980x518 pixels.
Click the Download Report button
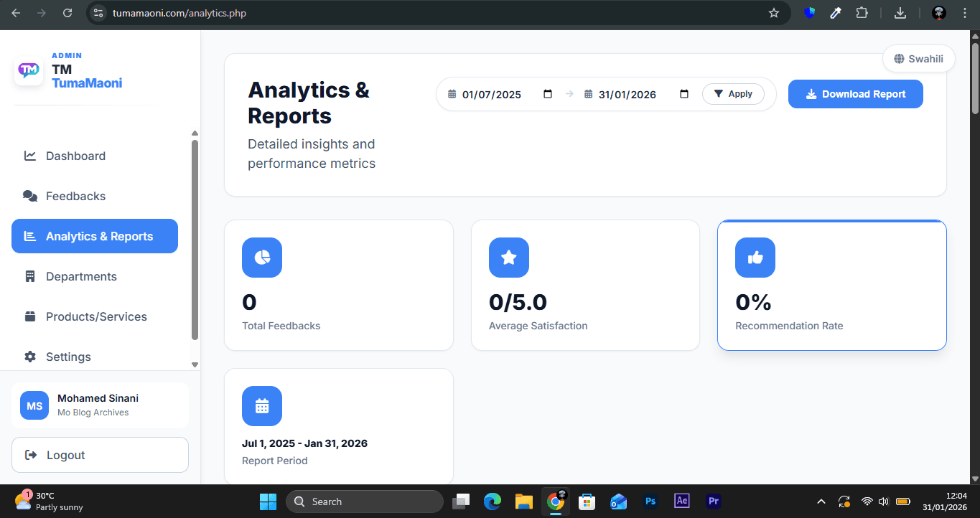click(x=855, y=93)
